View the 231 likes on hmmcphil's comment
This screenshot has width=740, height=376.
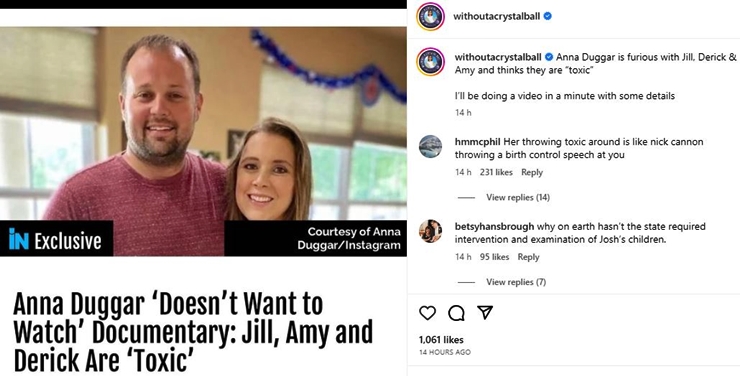(x=496, y=172)
